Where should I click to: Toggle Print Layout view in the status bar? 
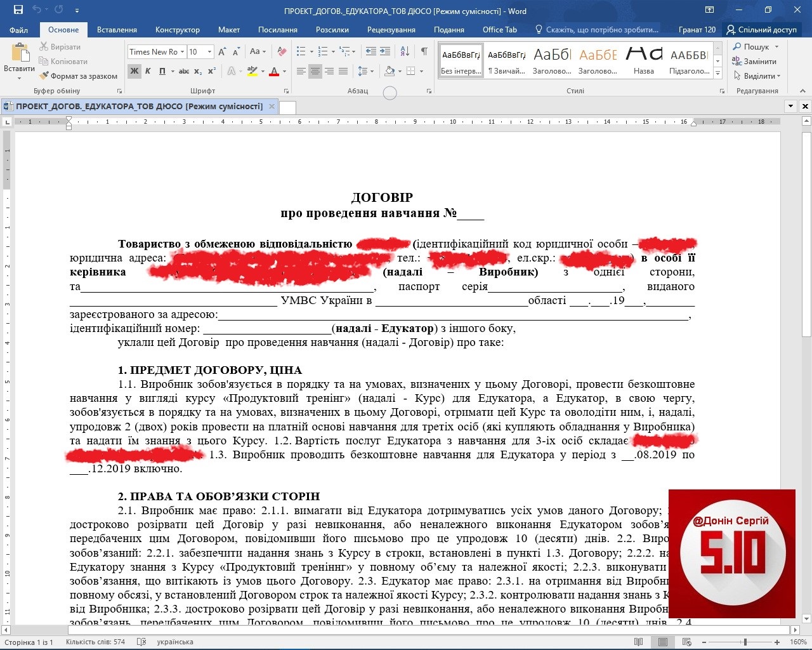click(663, 642)
